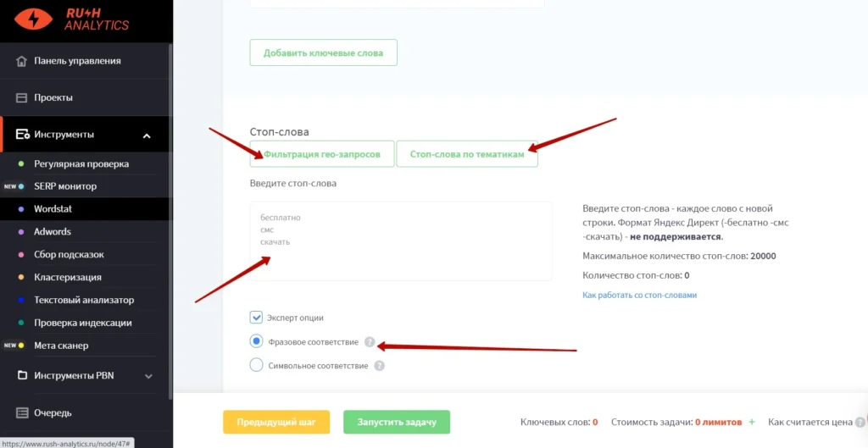Image resolution: width=868 pixels, height=448 pixels.
Task: Click the green dot beside Регулярная проверка
Action: pos(21,164)
